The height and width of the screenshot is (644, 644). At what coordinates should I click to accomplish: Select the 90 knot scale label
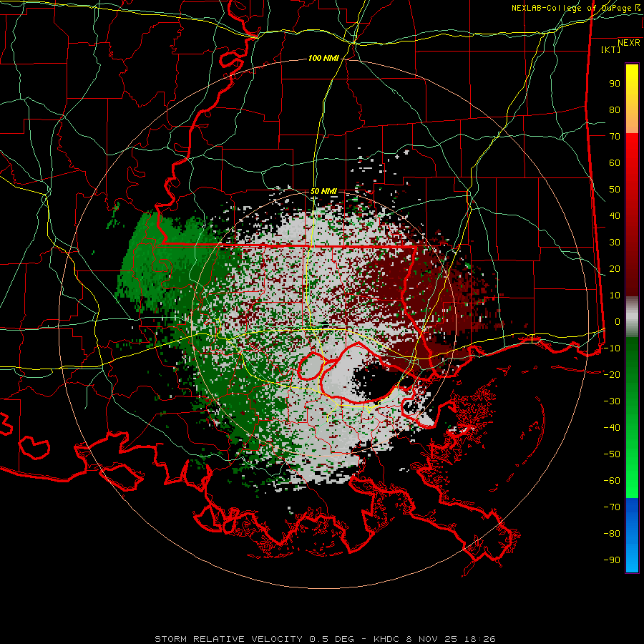[615, 84]
